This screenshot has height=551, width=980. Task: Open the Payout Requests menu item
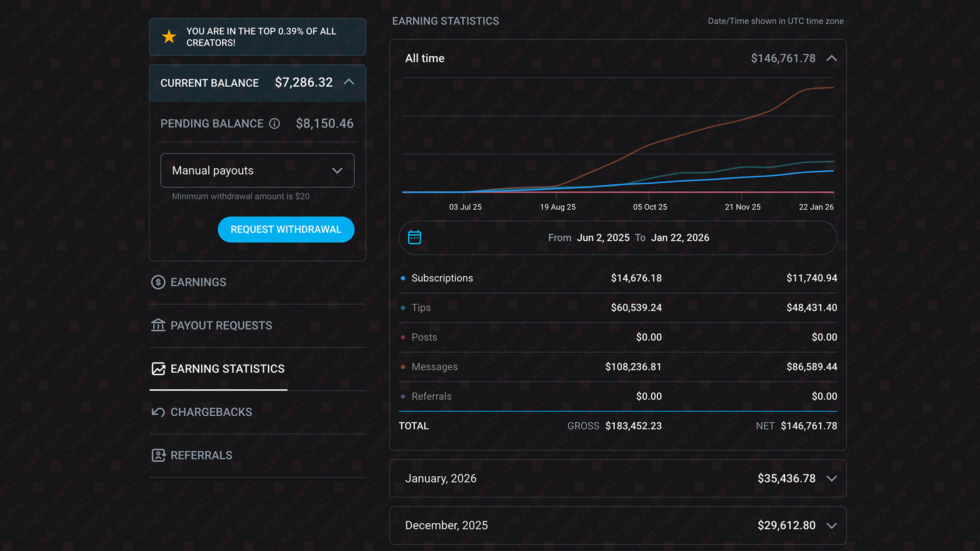point(221,326)
